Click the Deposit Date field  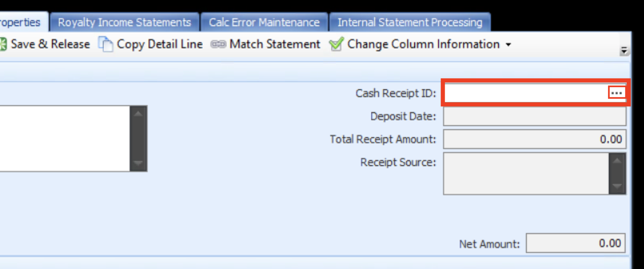[x=534, y=116]
